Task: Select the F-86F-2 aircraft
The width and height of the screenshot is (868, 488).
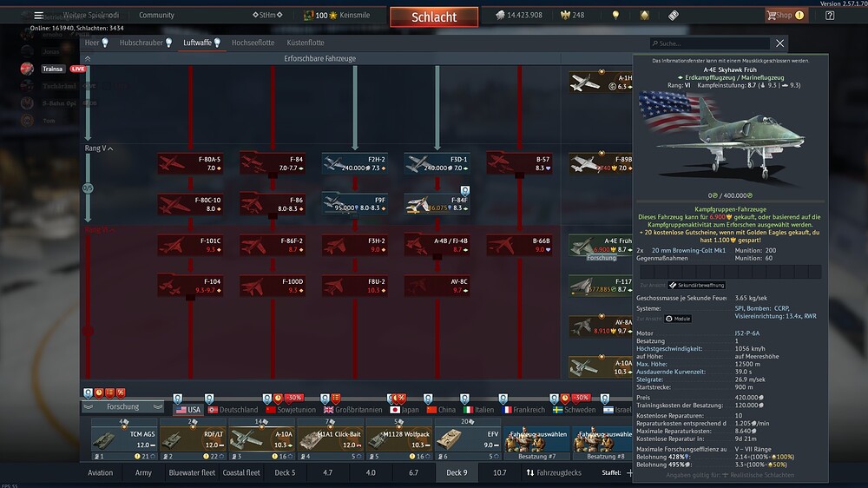Action: coord(273,246)
